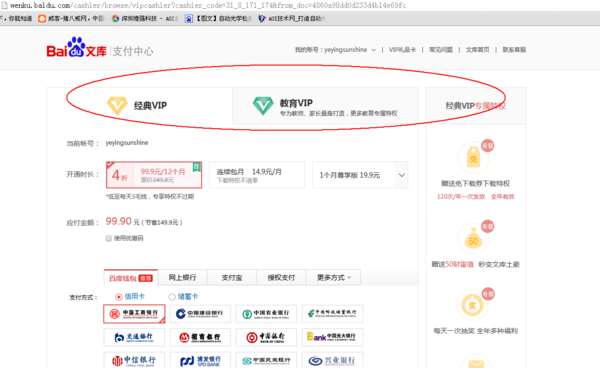Click the 99.90 payable amount text
This screenshot has width=600, height=368.
pos(119,221)
